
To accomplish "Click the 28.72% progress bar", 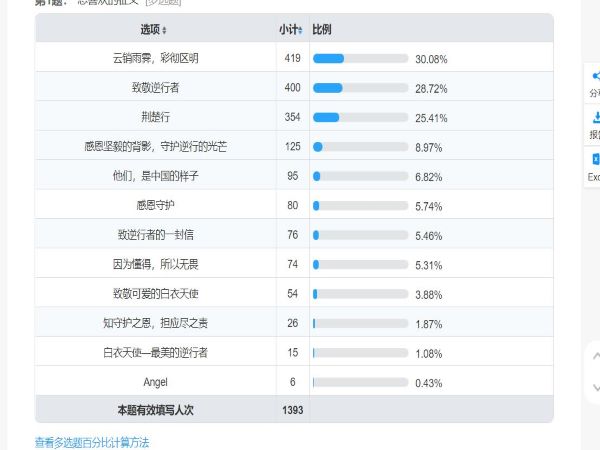I will tap(360, 88).
